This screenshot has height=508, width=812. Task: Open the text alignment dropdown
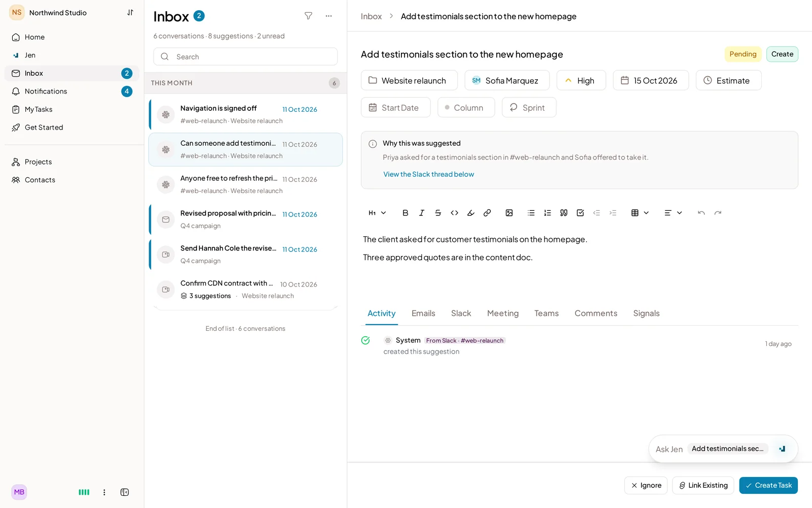pyautogui.click(x=673, y=213)
